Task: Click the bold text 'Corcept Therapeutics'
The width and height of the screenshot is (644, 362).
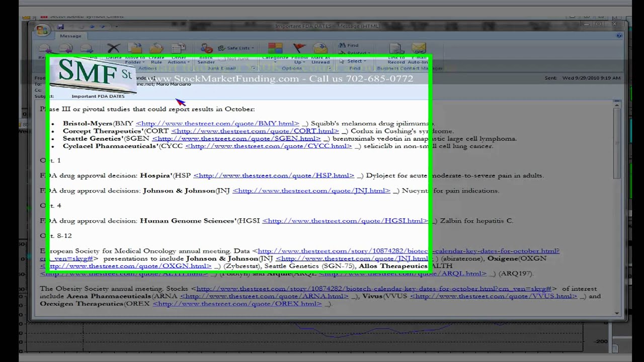Action: coord(103,131)
